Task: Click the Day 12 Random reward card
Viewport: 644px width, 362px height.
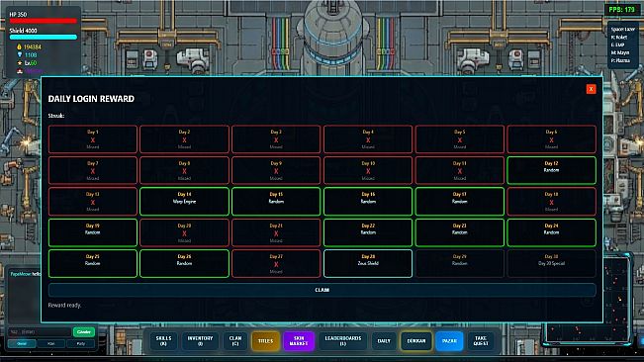Action: click(551, 170)
